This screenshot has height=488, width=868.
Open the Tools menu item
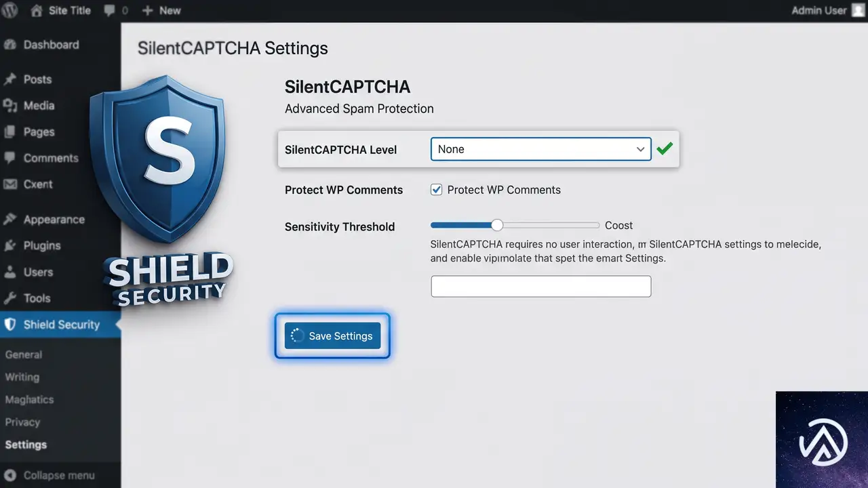click(x=37, y=298)
